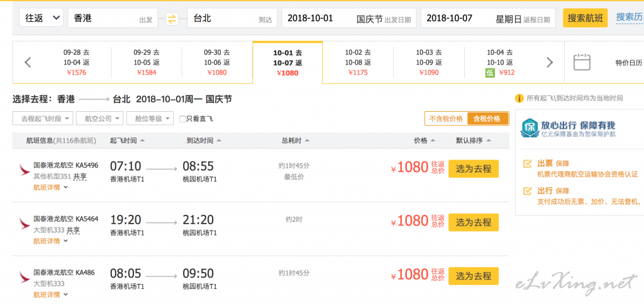Select the 10-04 去 10-10 返 date tab

(x=500, y=62)
